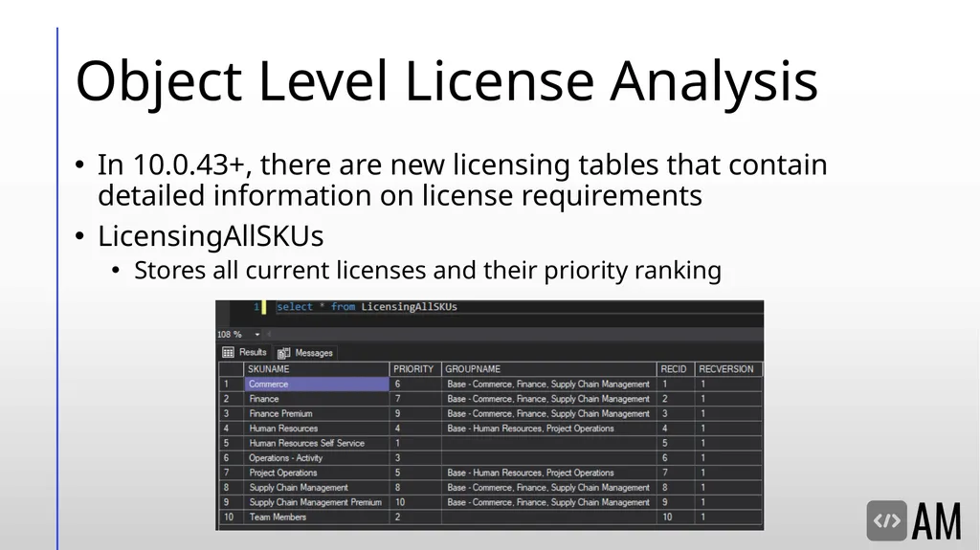The width and height of the screenshot is (980, 550).
Task: Open the Results tab
Action: 246,353
